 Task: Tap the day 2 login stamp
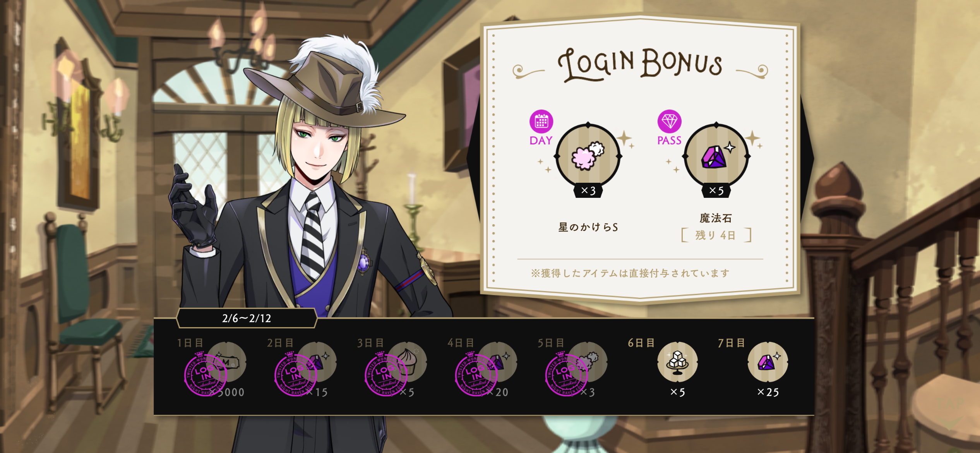click(x=296, y=374)
